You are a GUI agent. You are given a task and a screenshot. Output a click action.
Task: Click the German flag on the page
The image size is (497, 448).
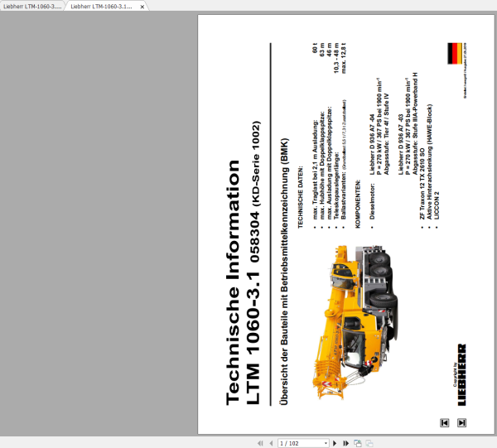[455, 53]
